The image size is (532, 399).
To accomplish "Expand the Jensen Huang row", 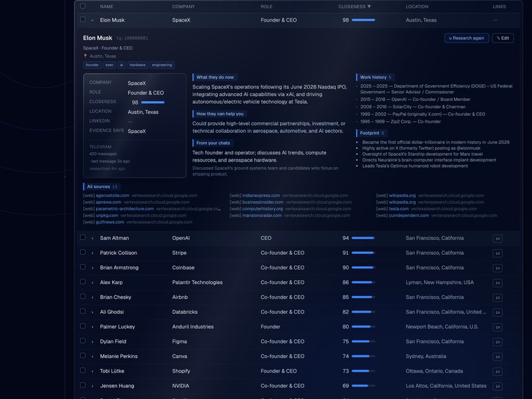I will (x=93, y=386).
